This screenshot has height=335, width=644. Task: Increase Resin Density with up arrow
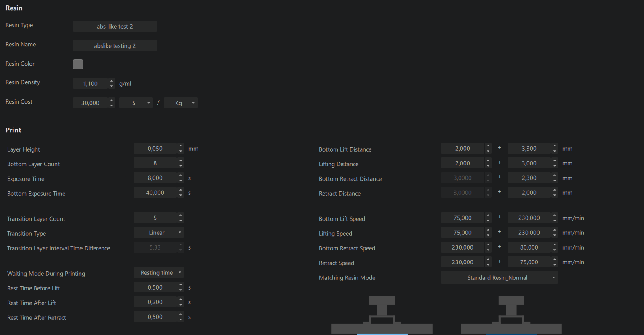click(112, 81)
